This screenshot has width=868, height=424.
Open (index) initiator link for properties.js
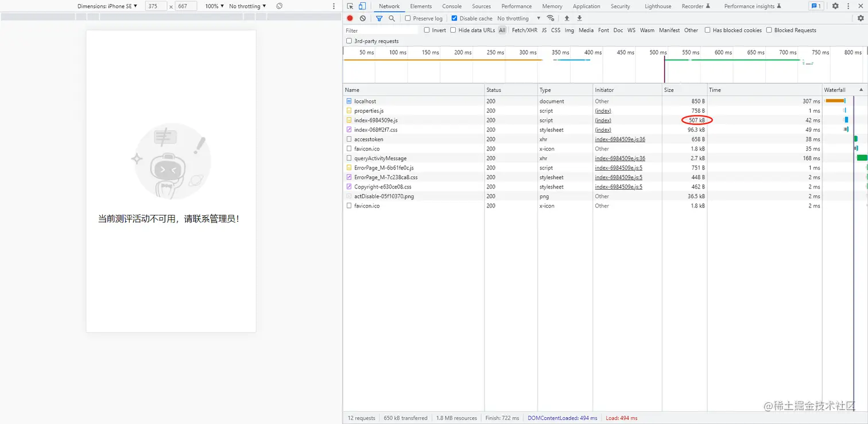pyautogui.click(x=603, y=111)
